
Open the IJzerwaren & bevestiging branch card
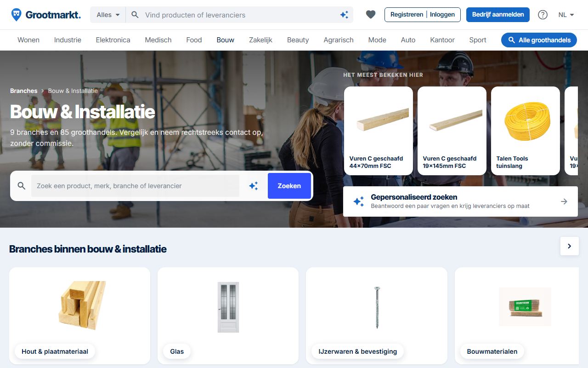377,316
